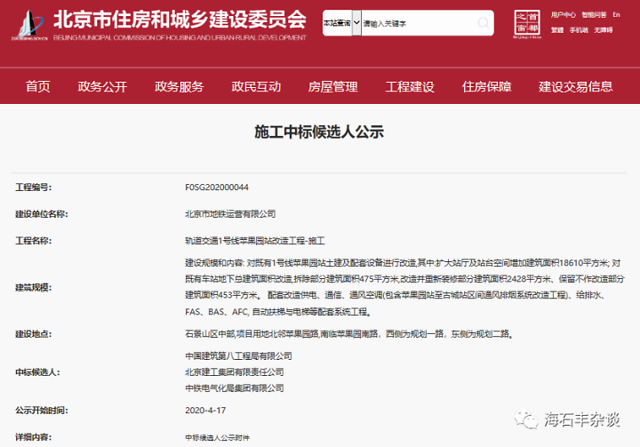Open the 首页 menu
This screenshot has width=640, height=447.
38,87
